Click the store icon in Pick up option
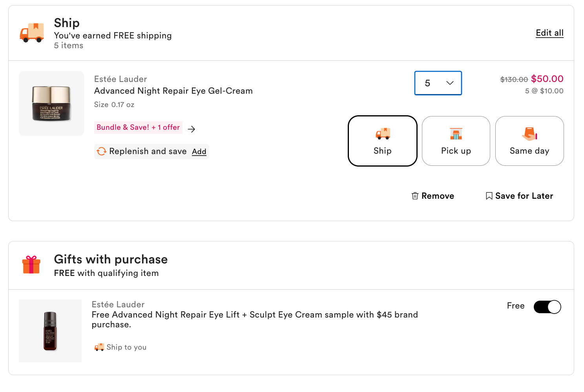 456,134
